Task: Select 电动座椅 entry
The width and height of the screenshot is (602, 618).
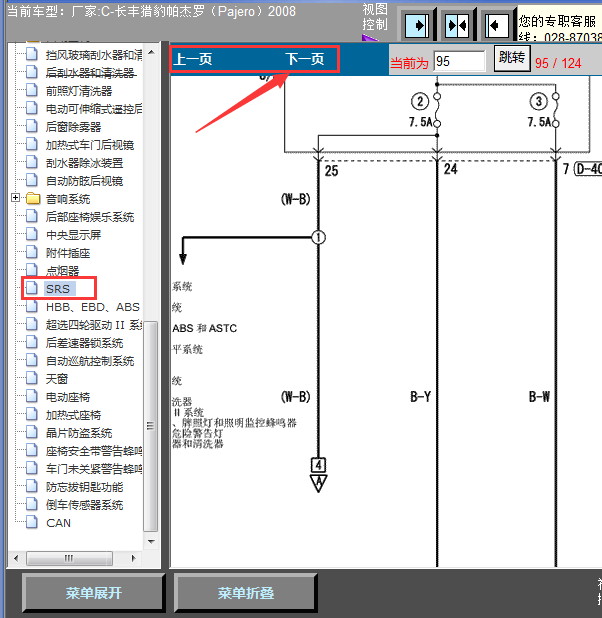Action: [x=68, y=397]
